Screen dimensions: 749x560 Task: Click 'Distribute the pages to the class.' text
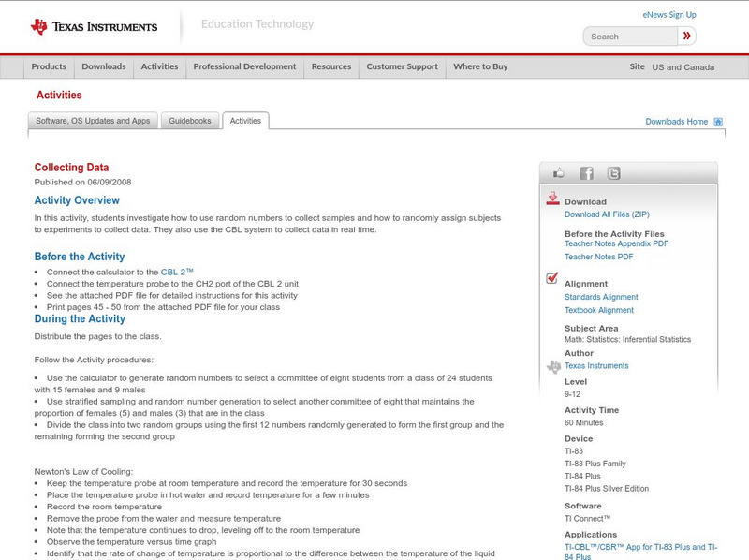pyautogui.click(x=98, y=336)
